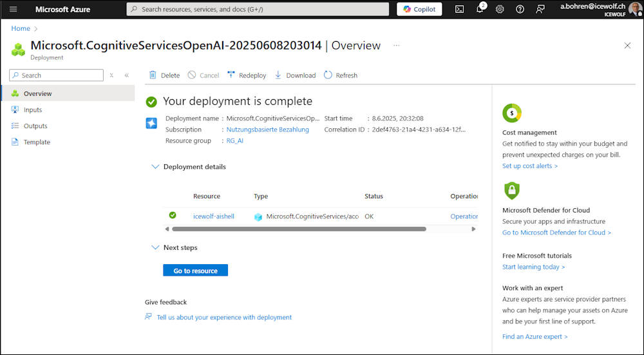Screen dimensions: 644x355
Task: Open Tell us about your experience link
Action: tap(224, 317)
